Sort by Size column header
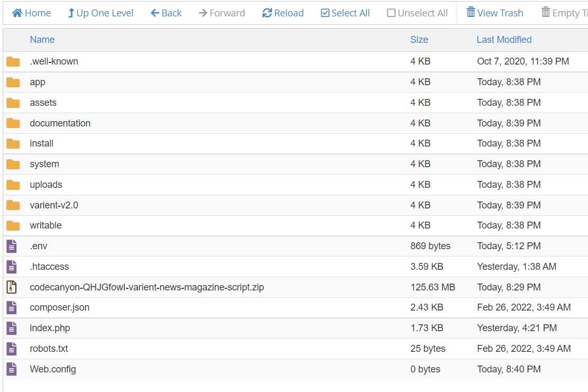Viewport: 588px width, 392px height. coord(419,40)
